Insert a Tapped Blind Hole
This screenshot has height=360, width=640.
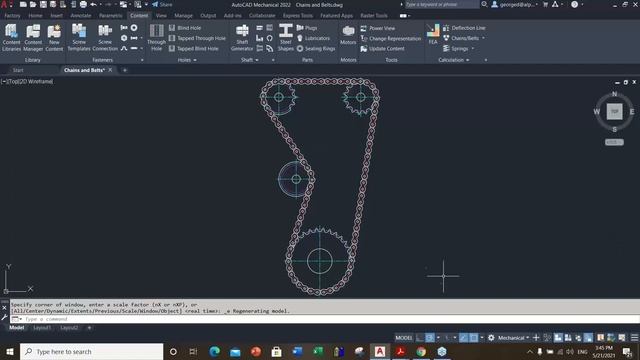pos(193,49)
